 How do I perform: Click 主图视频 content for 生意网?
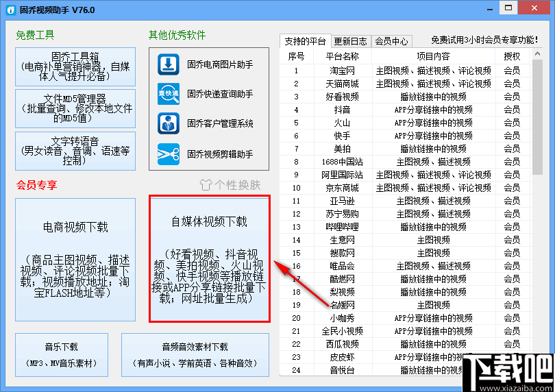[x=433, y=240]
